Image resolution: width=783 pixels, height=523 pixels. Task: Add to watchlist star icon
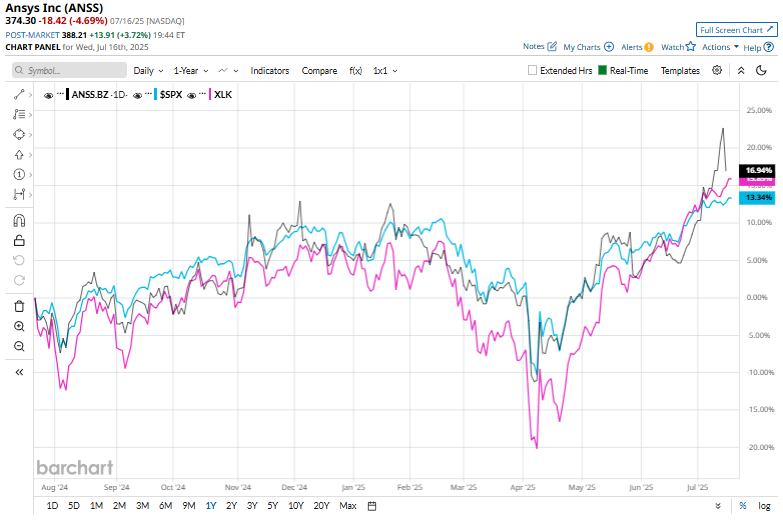point(691,46)
